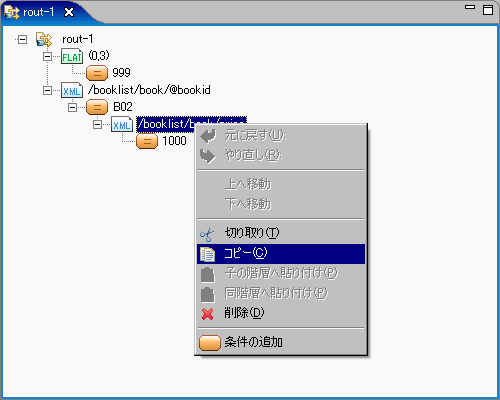Click the equals icon beside 1000

coord(147,141)
